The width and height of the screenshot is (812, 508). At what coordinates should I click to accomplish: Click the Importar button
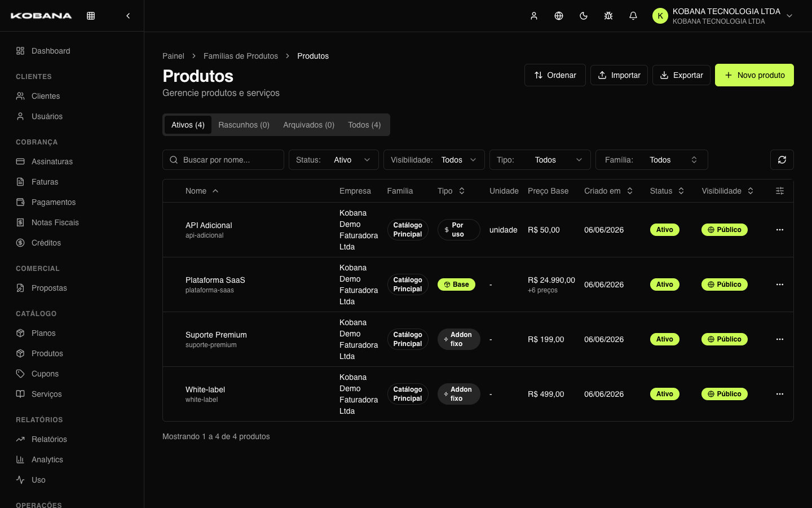point(619,75)
